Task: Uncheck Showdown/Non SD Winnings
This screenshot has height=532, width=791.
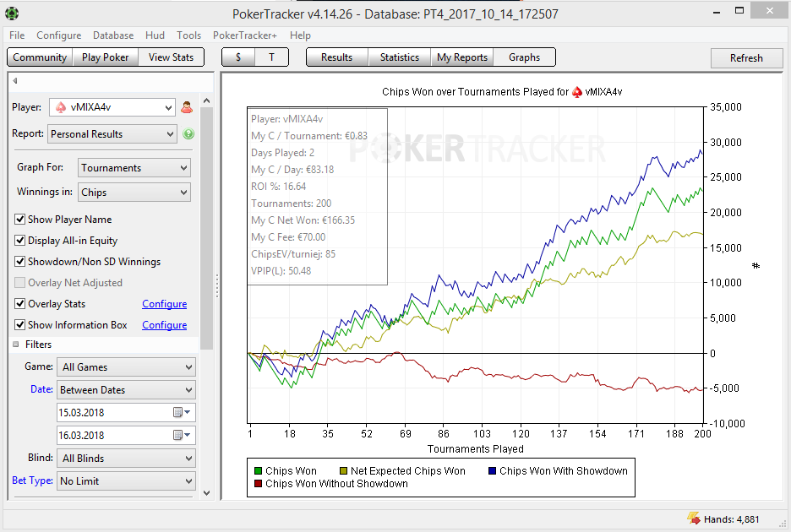Action: (x=19, y=261)
